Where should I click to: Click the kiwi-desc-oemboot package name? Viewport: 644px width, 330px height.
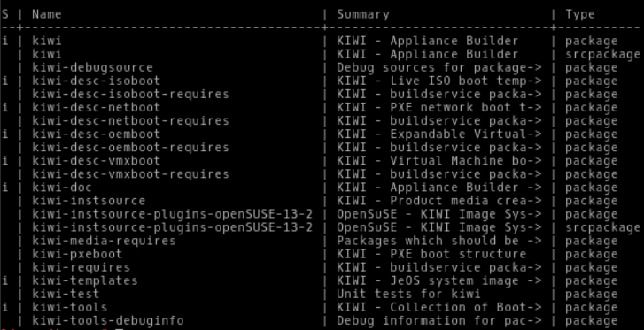97,134
